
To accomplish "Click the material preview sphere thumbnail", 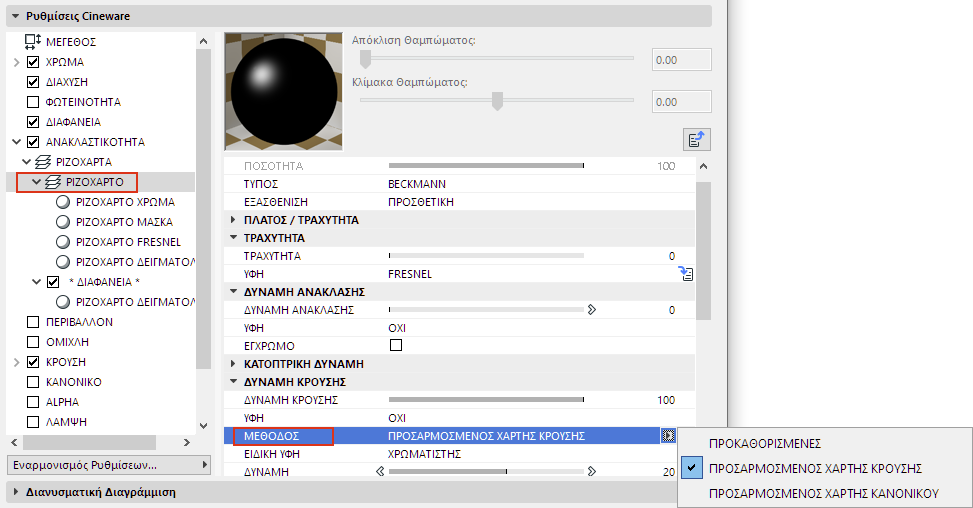I will click(x=284, y=92).
